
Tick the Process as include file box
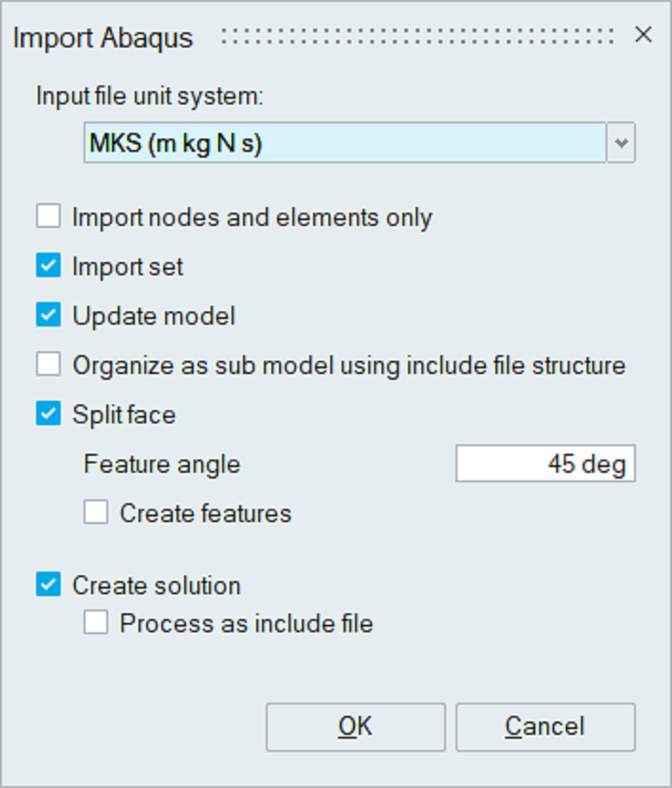pos(96,624)
